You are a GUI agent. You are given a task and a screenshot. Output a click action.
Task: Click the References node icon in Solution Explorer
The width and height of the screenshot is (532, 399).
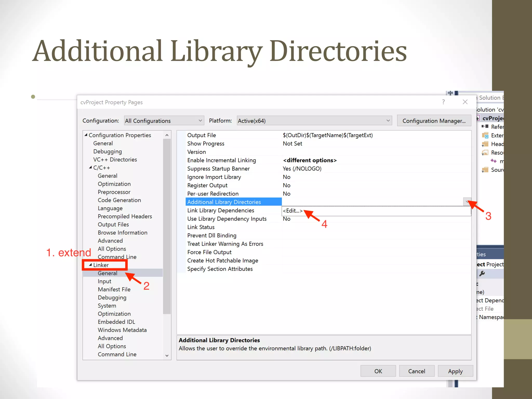pos(485,127)
